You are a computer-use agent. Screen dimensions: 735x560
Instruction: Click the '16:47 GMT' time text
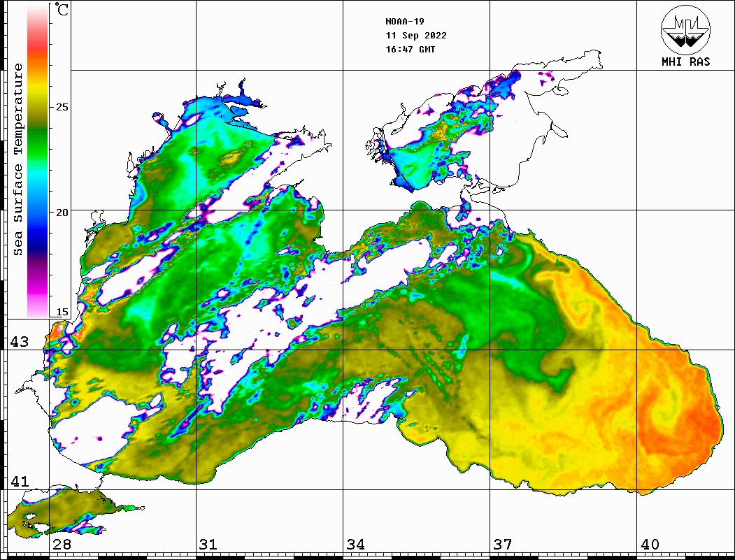pyautogui.click(x=411, y=49)
